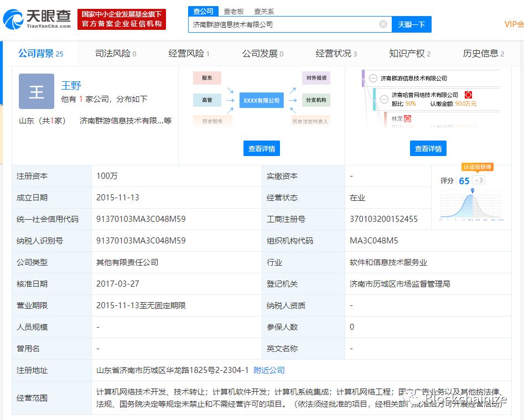Click the 认证后获得 badge

[x=477, y=167]
